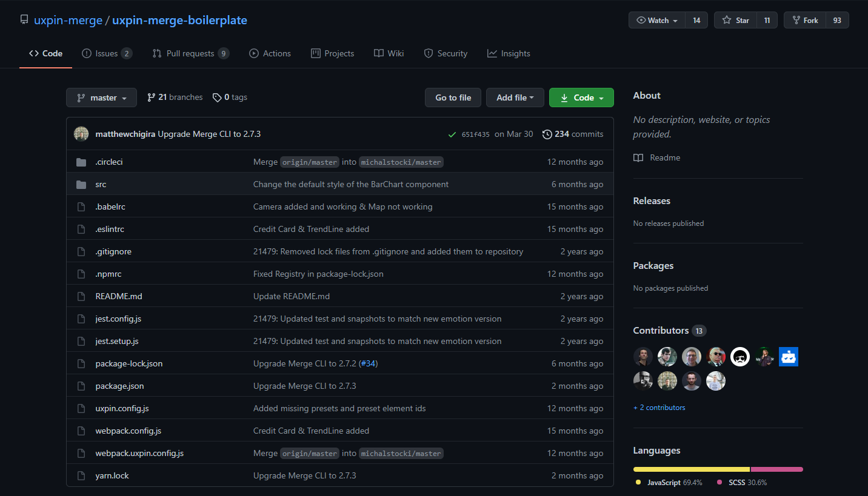Click the watchers count 14

tap(696, 20)
